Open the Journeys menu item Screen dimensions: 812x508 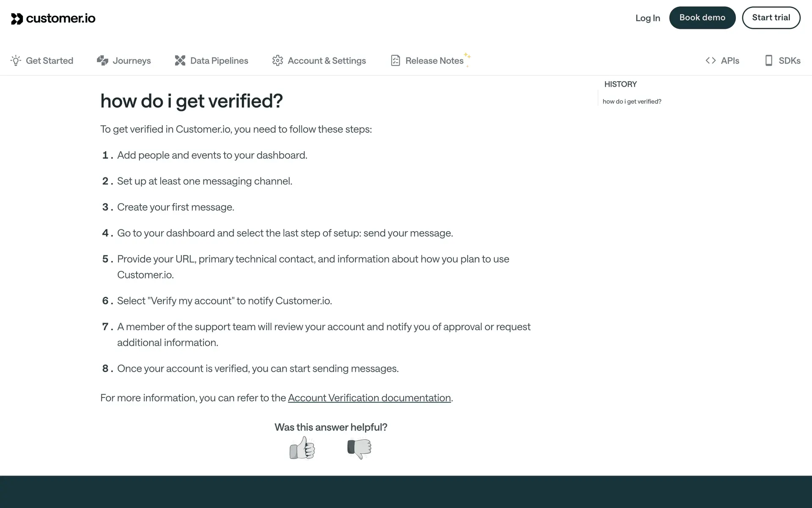pyautogui.click(x=132, y=61)
